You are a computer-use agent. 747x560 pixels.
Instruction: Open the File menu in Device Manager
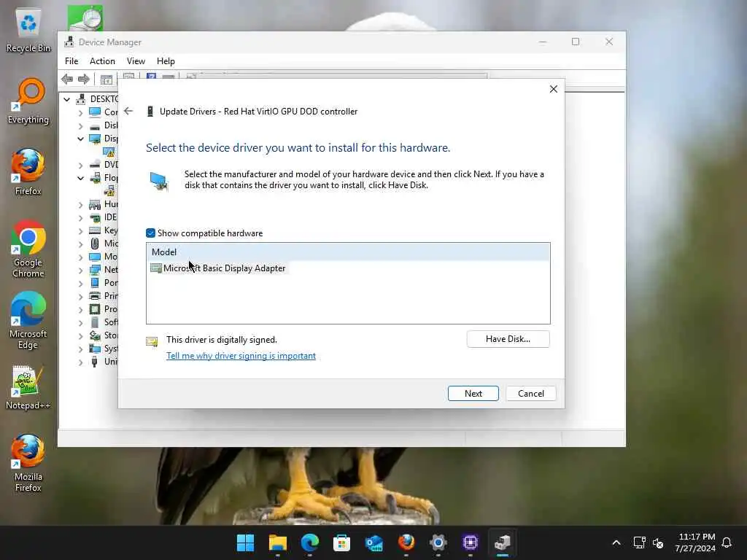coord(71,61)
